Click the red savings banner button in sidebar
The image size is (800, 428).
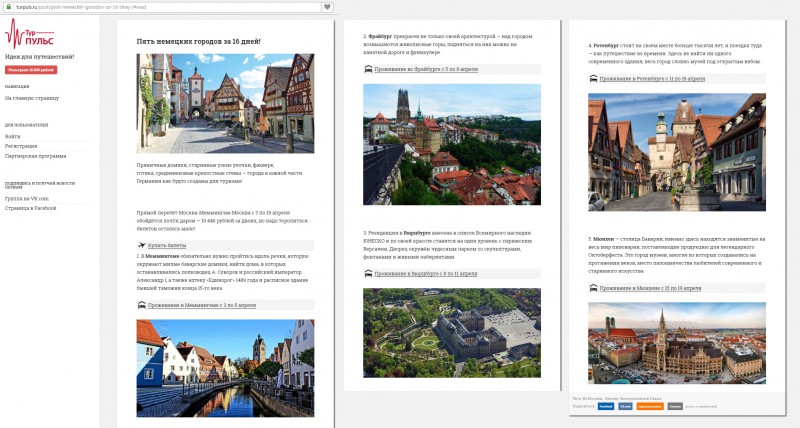(31, 70)
